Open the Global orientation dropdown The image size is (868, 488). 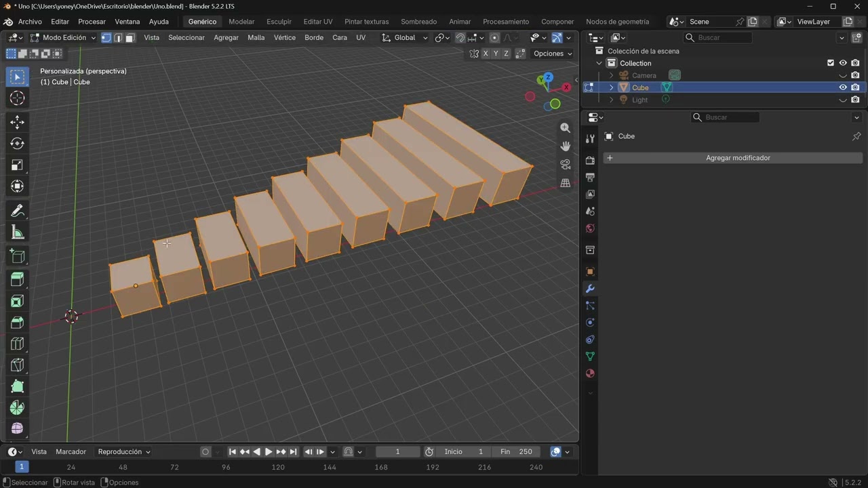pyautogui.click(x=405, y=38)
